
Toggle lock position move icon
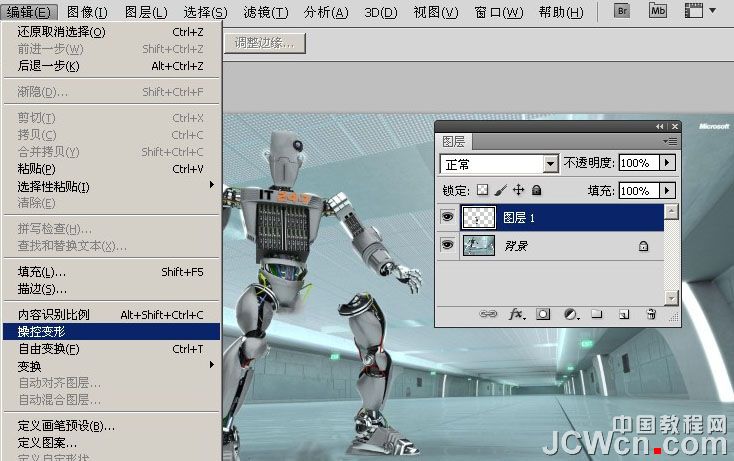pyautogui.click(x=518, y=190)
